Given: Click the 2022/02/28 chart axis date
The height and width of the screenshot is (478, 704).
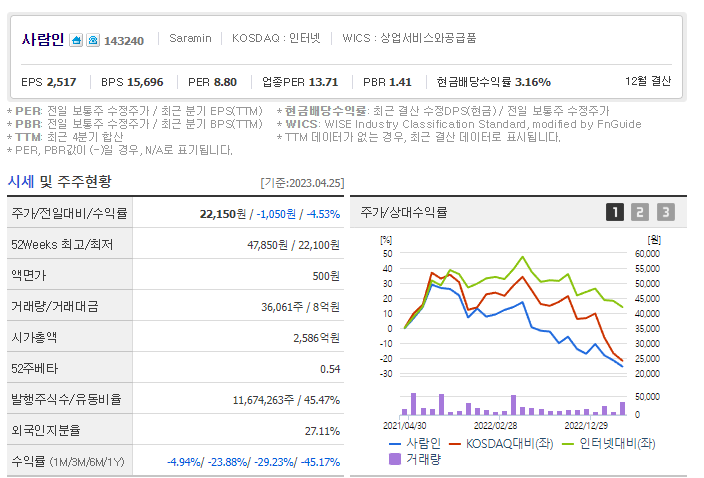Looking at the screenshot, I should [495, 425].
